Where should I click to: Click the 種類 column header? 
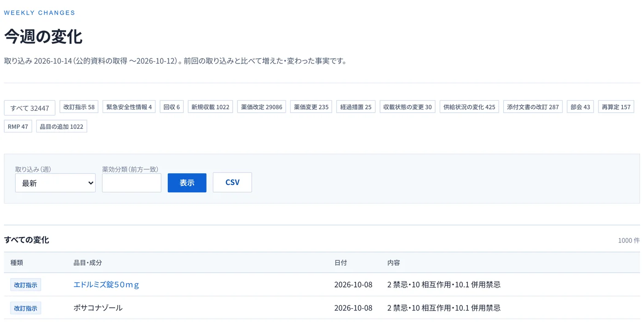[x=17, y=263]
